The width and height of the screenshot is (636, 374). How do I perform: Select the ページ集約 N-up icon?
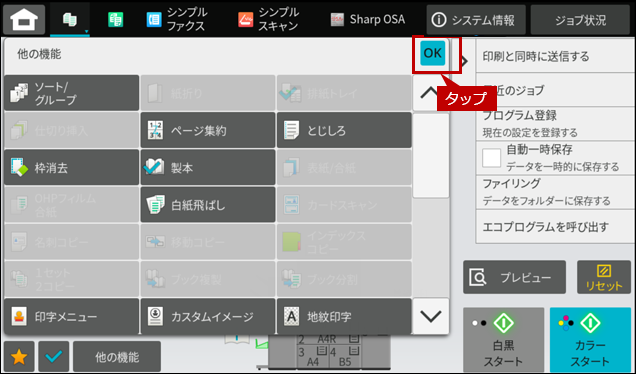[x=208, y=130]
